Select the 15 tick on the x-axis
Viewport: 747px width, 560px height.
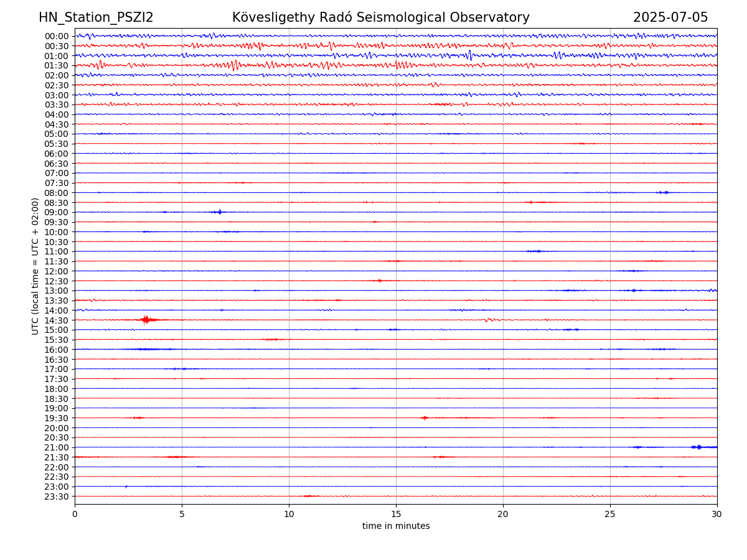tap(396, 515)
